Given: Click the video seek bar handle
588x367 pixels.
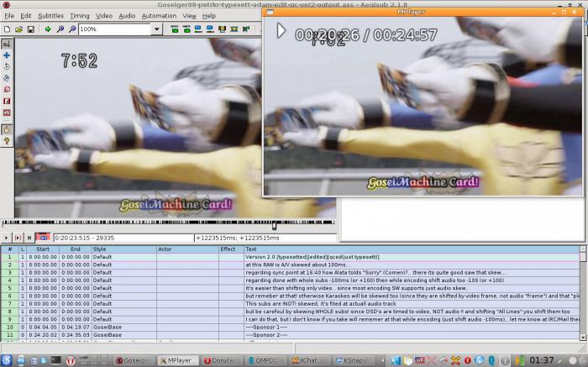Looking at the screenshot, I should [274, 225].
